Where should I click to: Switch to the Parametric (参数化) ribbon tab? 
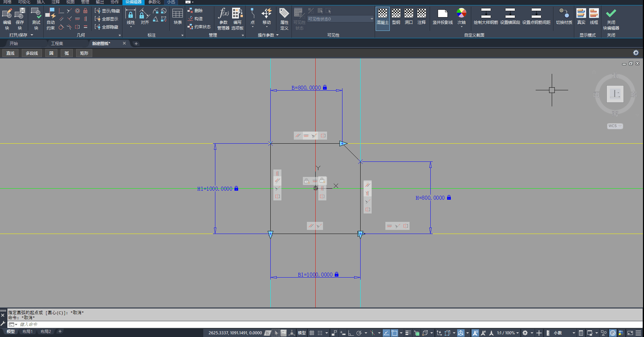tap(154, 2)
